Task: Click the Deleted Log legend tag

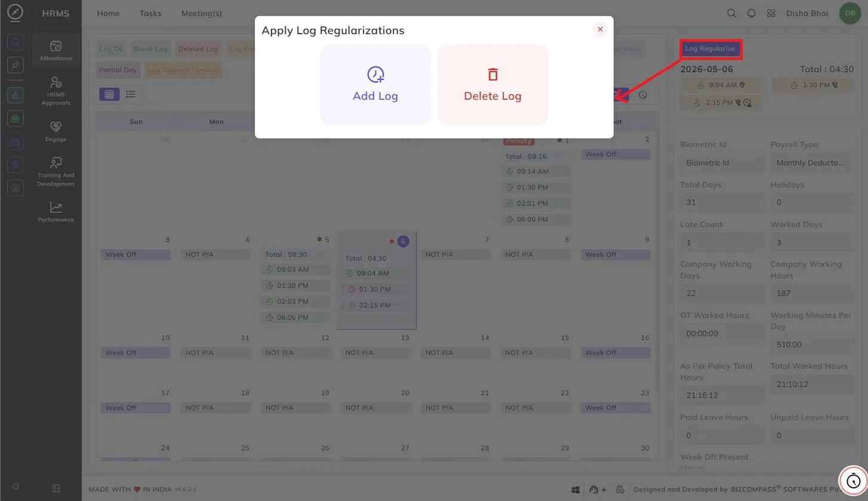Action: point(199,49)
